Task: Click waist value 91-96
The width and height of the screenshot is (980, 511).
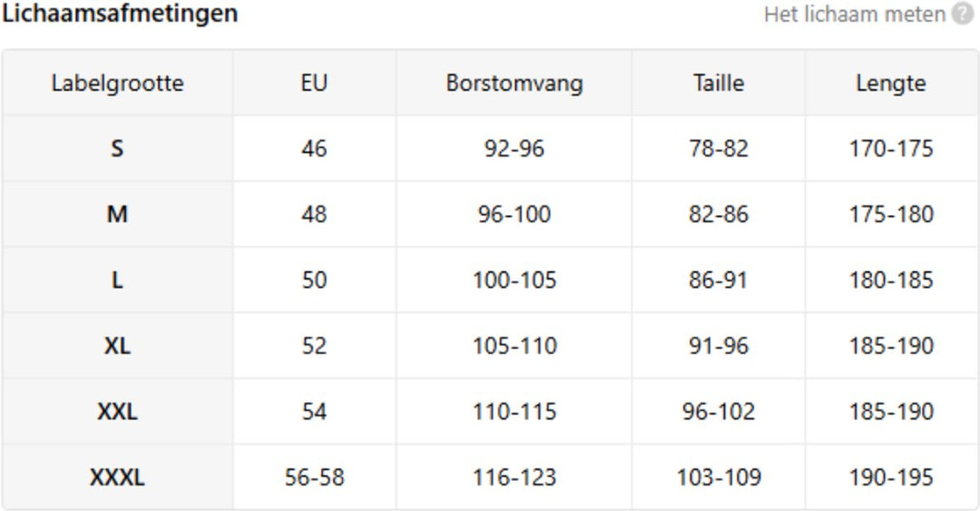Action: pyautogui.click(x=719, y=346)
